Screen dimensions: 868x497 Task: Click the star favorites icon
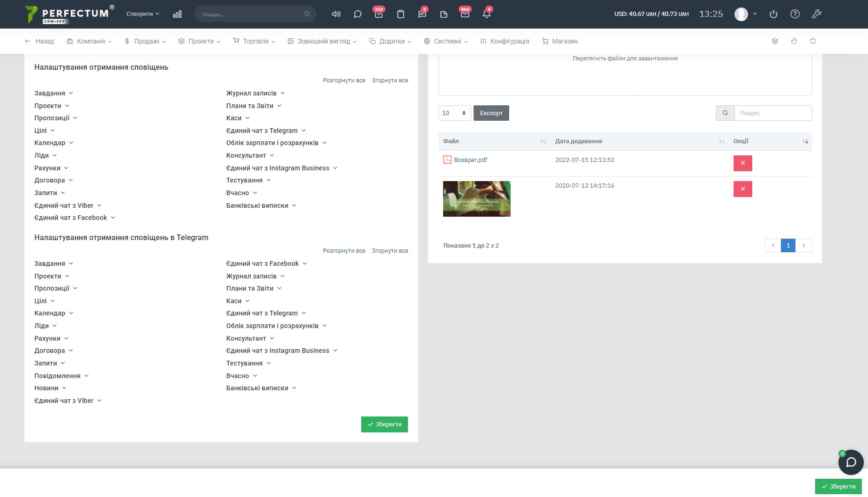pos(813,41)
